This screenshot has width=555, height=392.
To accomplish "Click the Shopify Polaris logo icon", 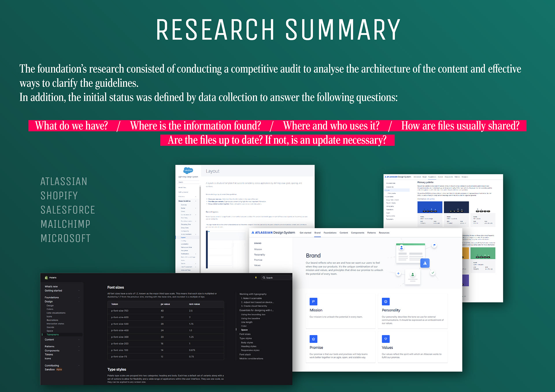I will tap(46, 278).
